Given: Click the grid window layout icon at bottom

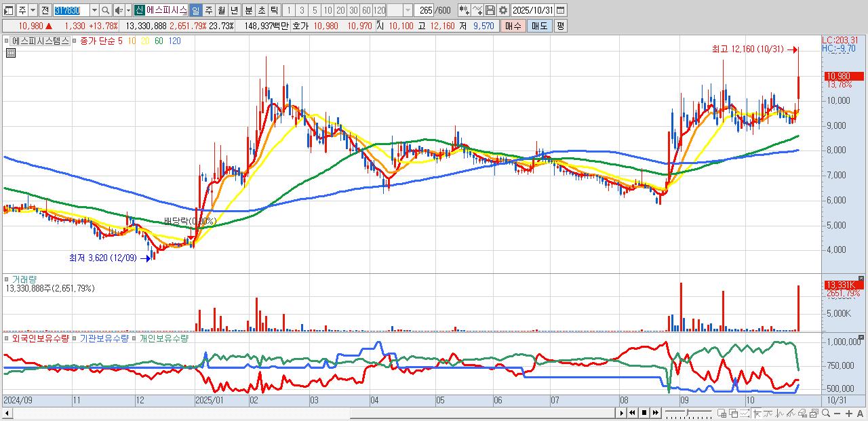Looking at the screenshot, I should click(x=722, y=413).
